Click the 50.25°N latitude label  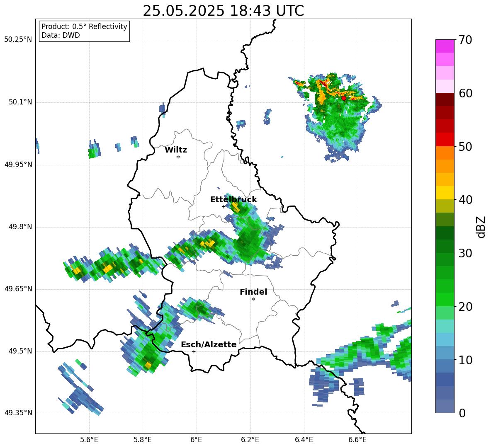pos(18,40)
